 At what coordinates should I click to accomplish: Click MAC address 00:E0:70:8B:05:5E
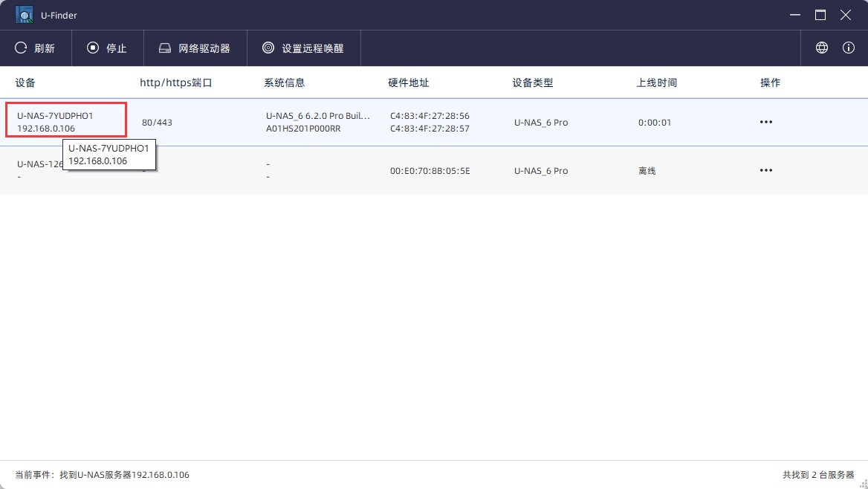[x=430, y=171]
